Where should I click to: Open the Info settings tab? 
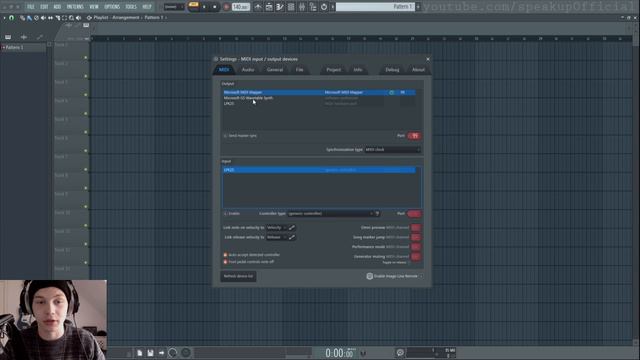tap(358, 70)
